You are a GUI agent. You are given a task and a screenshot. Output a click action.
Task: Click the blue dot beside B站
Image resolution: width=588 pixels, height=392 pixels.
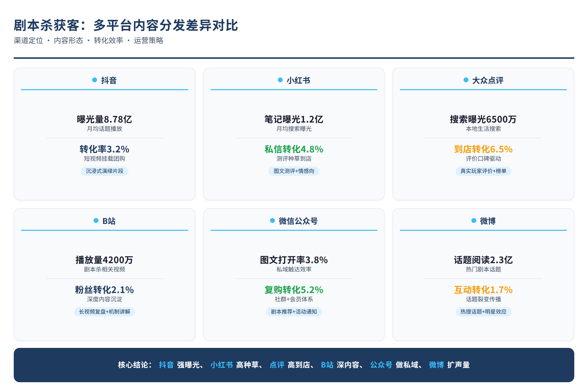coord(96,220)
